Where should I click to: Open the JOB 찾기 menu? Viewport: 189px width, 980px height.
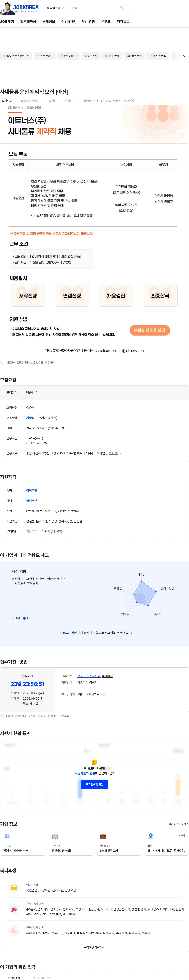pyautogui.click(x=7, y=22)
